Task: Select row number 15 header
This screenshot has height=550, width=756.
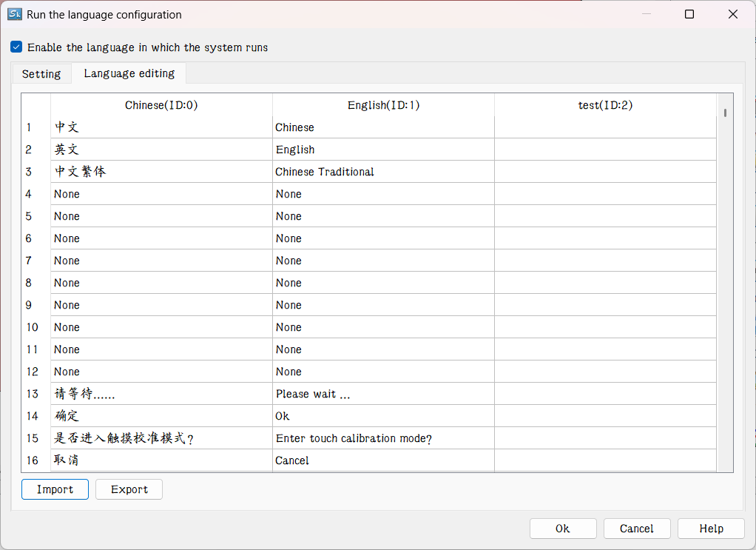Action: [34, 438]
